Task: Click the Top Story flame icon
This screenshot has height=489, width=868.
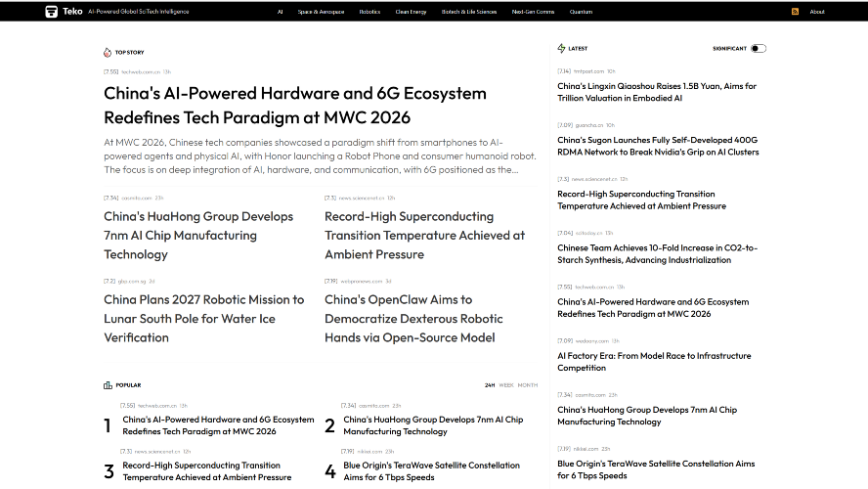Action: pos(108,53)
